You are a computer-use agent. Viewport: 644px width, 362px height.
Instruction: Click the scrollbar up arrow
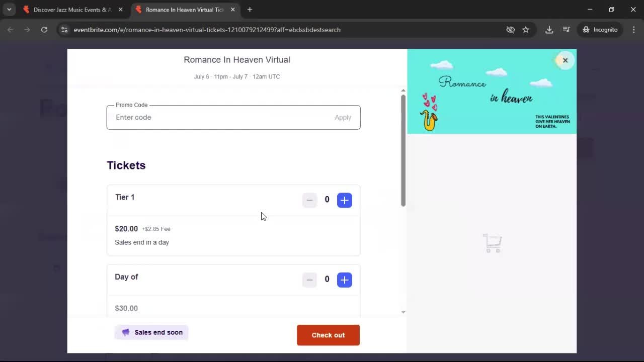click(x=403, y=90)
